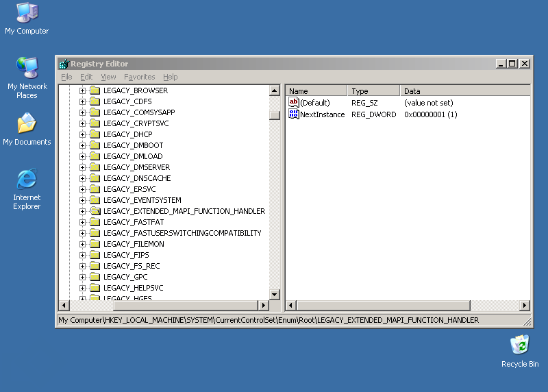This screenshot has height=392, width=548.
Task: Select the LEGACY_DMSERVER folder icon
Action: coord(95,167)
